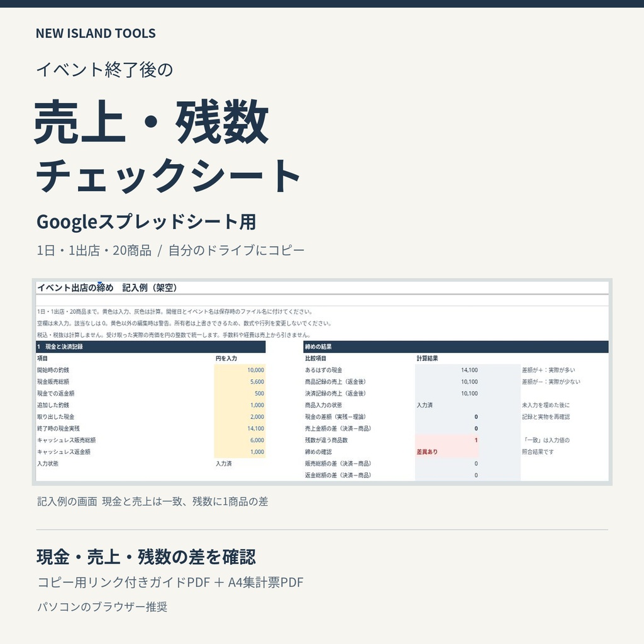Click the spreadsheet example screenshot image
This screenshot has width=644, height=644.
[322, 382]
